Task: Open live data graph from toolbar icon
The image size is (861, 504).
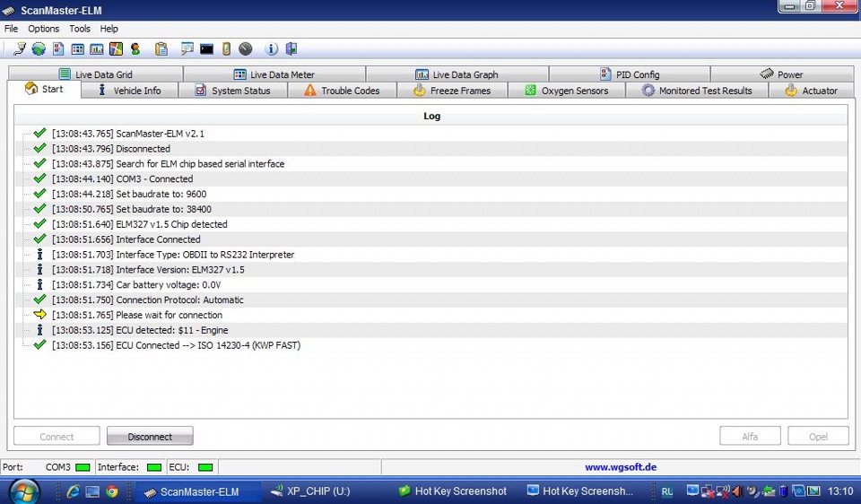Action: 97,48
